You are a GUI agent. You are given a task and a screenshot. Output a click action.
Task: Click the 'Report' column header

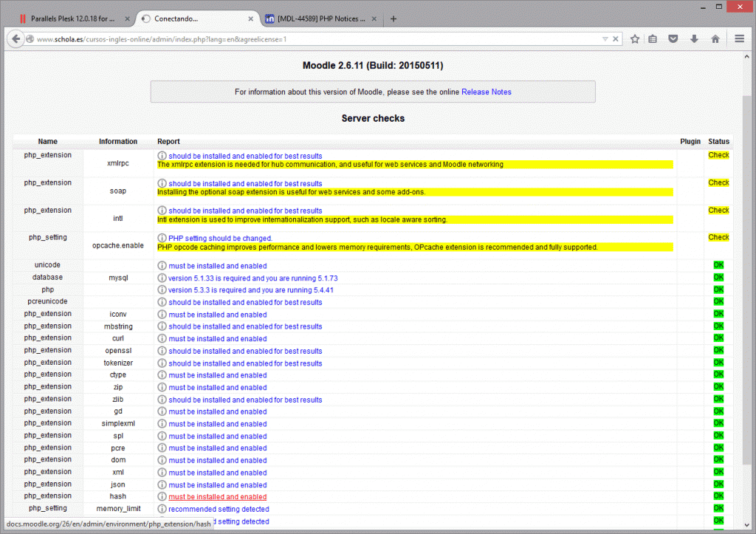point(168,141)
